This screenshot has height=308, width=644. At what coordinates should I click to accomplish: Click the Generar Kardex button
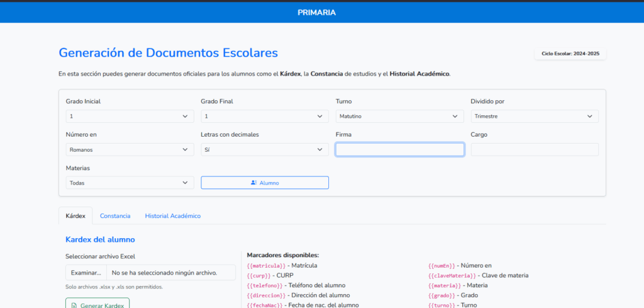pyautogui.click(x=97, y=304)
